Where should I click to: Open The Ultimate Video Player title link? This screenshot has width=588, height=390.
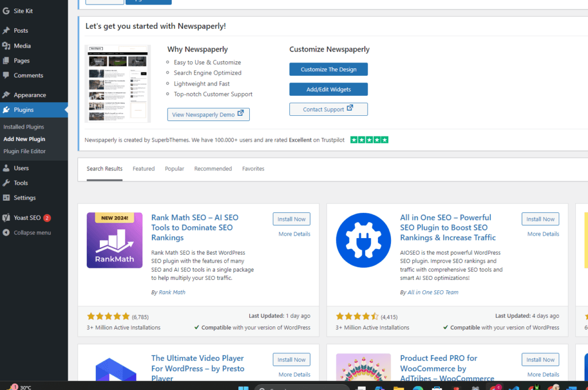click(x=198, y=368)
